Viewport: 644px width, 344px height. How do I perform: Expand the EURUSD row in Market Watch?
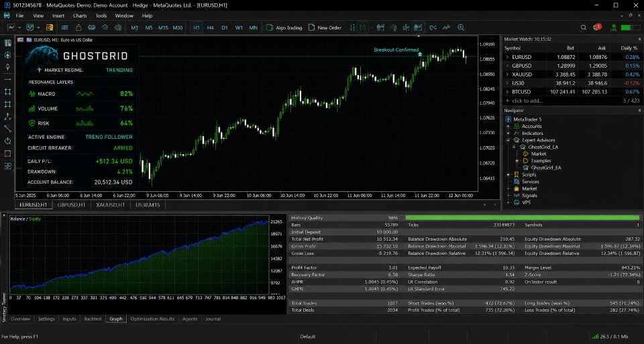[x=508, y=57]
